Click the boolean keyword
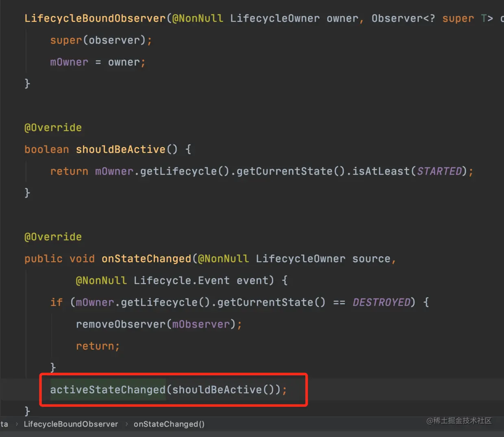 tap(47, 149)
